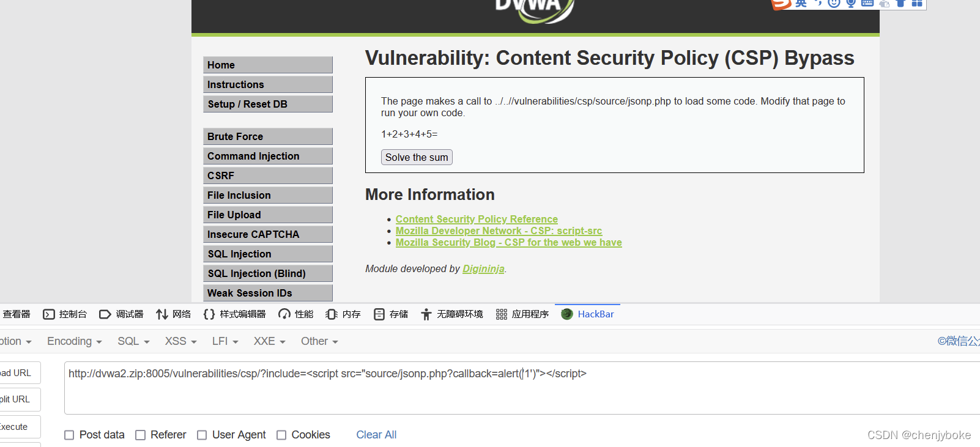980x447 pixels.
Task: Enable the Referer checkbox
Action: click(x=140, y=435)
